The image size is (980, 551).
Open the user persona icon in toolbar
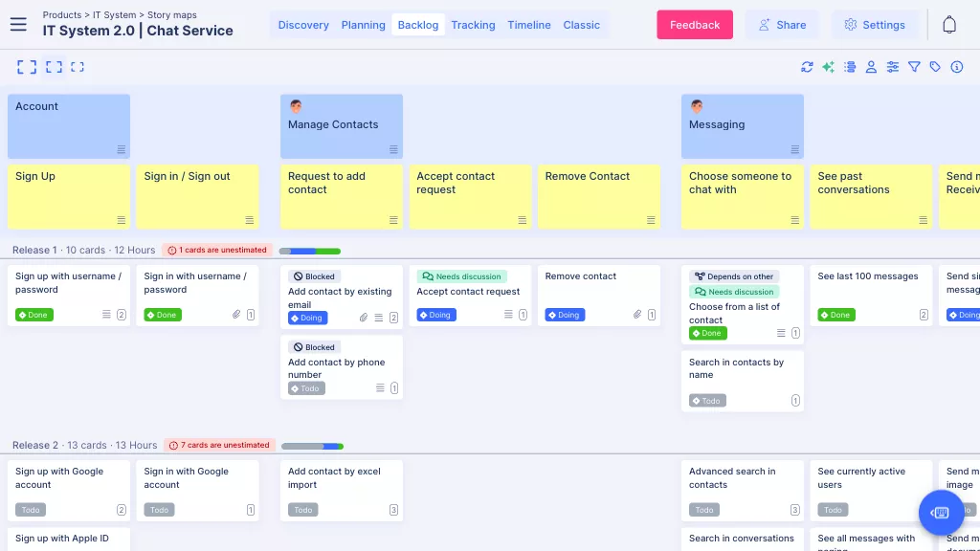(x=871, y=67)
